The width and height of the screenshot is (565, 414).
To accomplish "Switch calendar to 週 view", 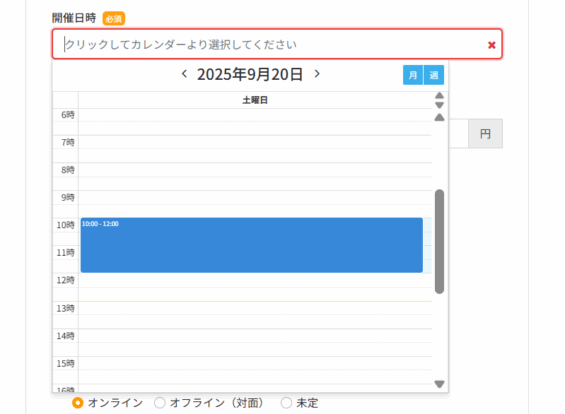I will coord(434,75).
